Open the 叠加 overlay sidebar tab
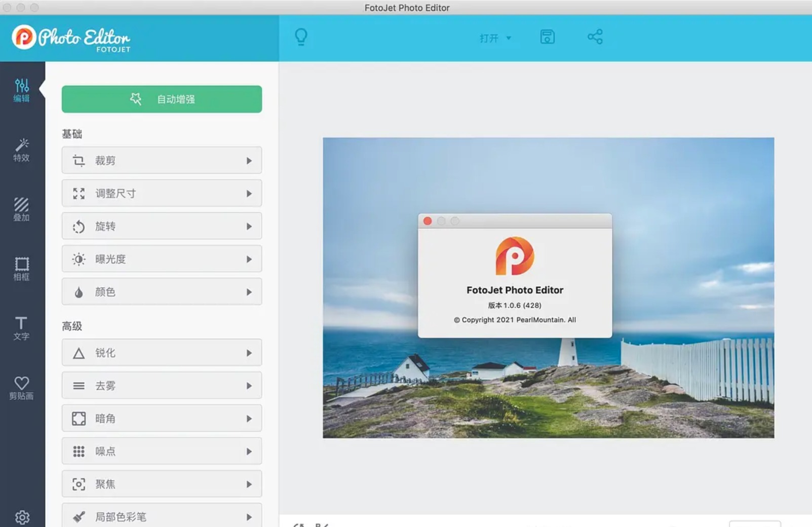 coord(22,209)
